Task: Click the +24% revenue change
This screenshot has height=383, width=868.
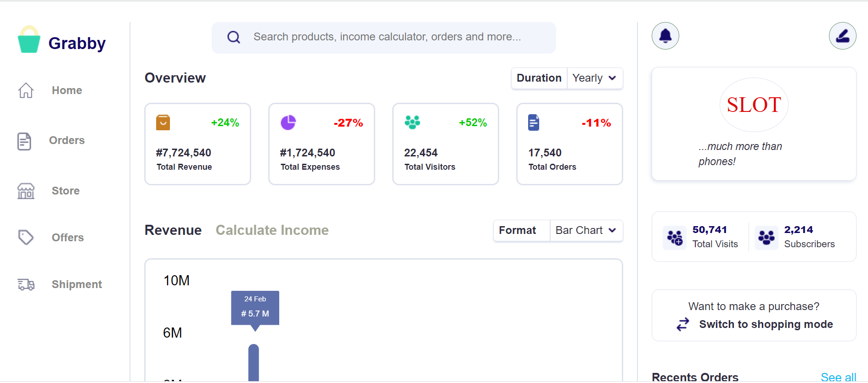Action: coord(225,123)
